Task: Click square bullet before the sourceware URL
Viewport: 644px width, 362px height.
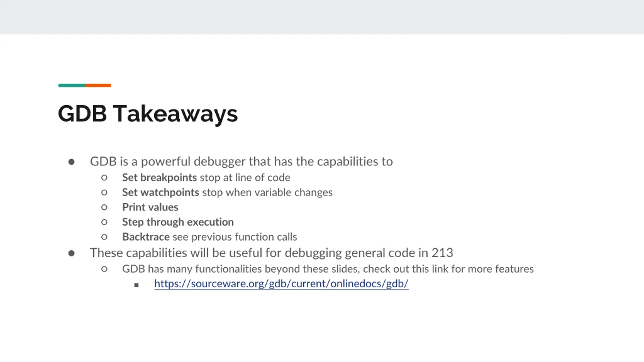Action: [x=136, y=285]
